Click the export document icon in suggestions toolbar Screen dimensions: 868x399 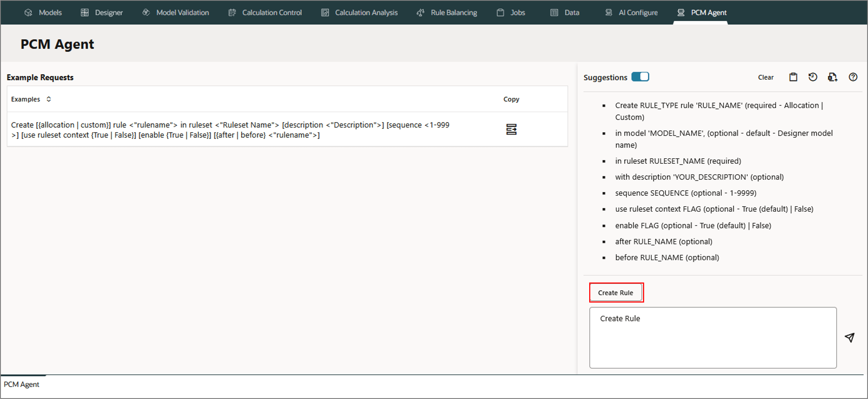(832, 77)
